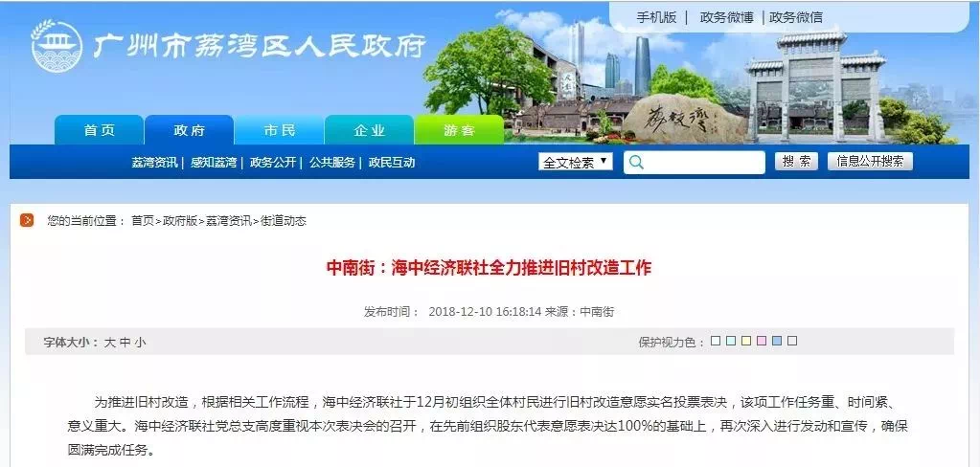Pick the last gray-white eye-protection swatch
980x467 pixels.
[x=792, y=341]
